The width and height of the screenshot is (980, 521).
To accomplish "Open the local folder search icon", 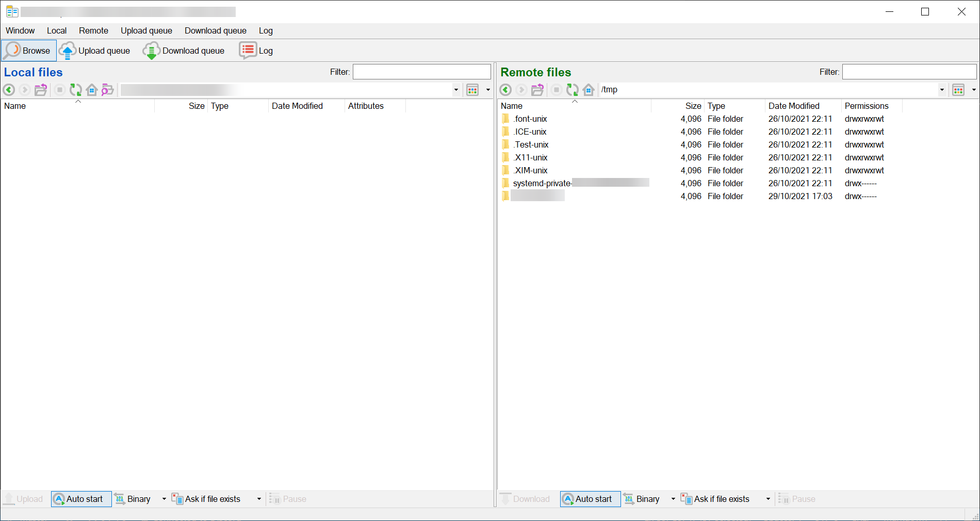I will click(107, 90).
